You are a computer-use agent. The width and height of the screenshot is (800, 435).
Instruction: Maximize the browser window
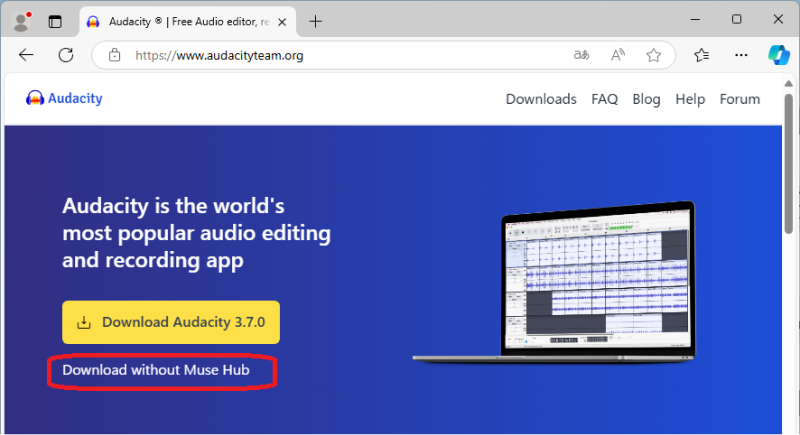(736, 19)
